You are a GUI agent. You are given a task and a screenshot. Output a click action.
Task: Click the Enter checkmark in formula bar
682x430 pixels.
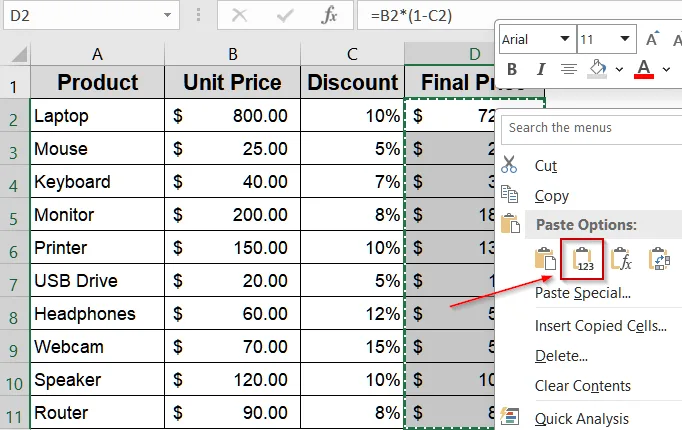pos(285,16)
